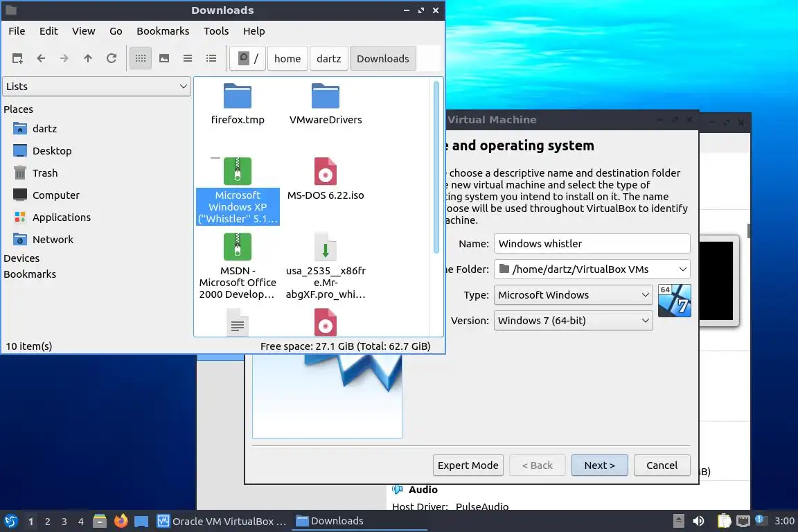Screen dimensions: 798x532
Task: Select the MS-DOS 6.22.iso file
Action: (x=326, y=179)
